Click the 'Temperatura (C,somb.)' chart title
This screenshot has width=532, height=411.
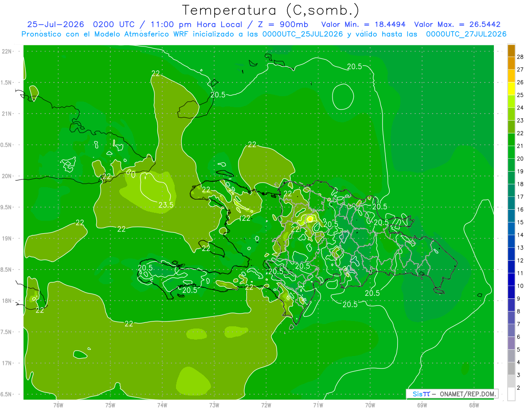271,10
